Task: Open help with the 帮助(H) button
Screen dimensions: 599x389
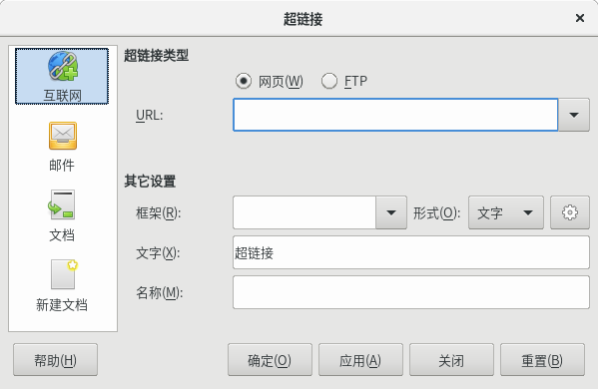Action: point(55,360)
